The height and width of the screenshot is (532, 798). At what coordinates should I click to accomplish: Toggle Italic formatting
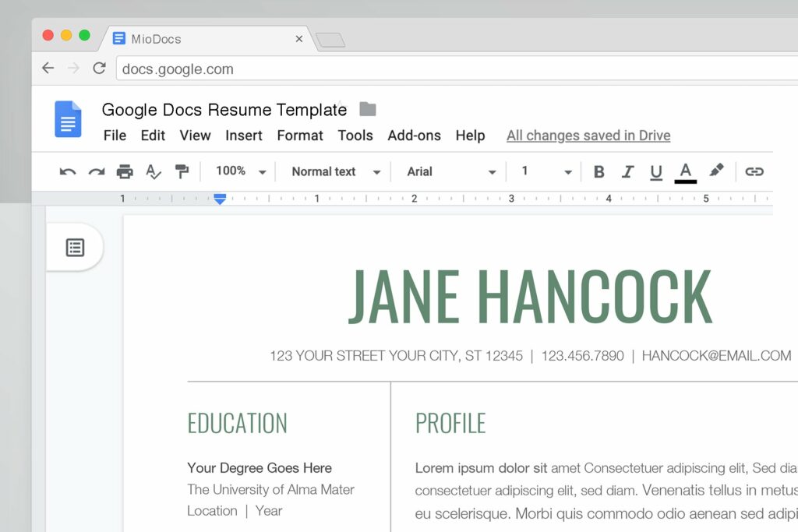[x=627, y=172]
